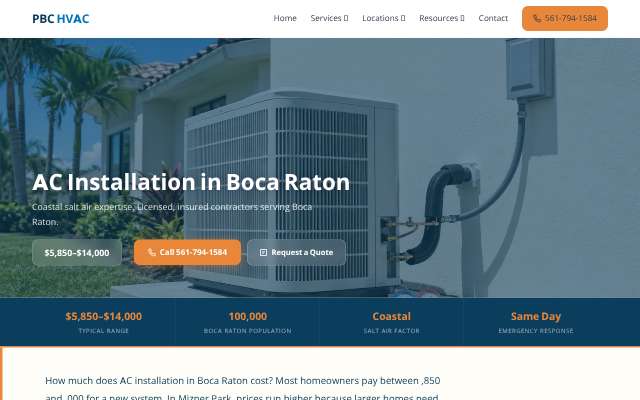Expand the Resources dropdown arrow

[462, 18]
